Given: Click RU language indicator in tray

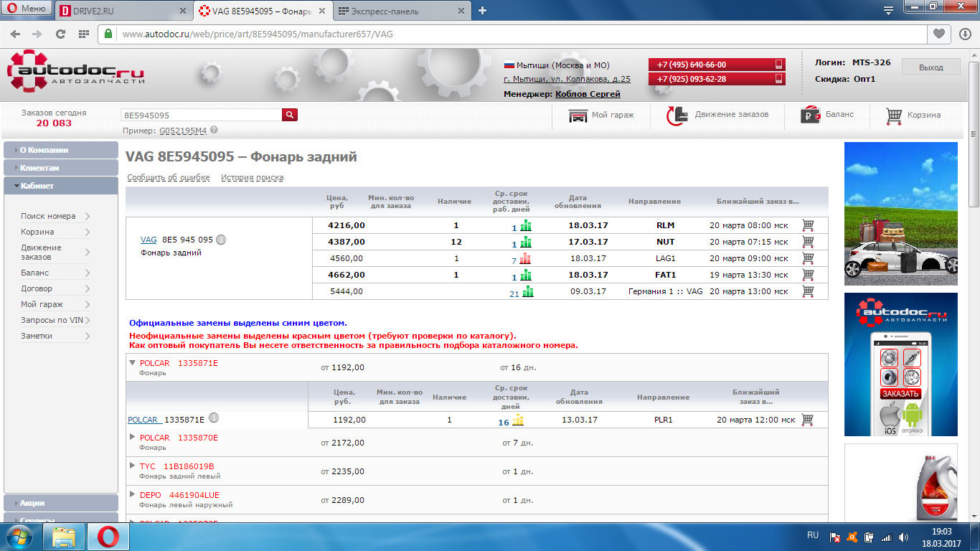Looking at the screenshot, I should click(x=813, y=535).
